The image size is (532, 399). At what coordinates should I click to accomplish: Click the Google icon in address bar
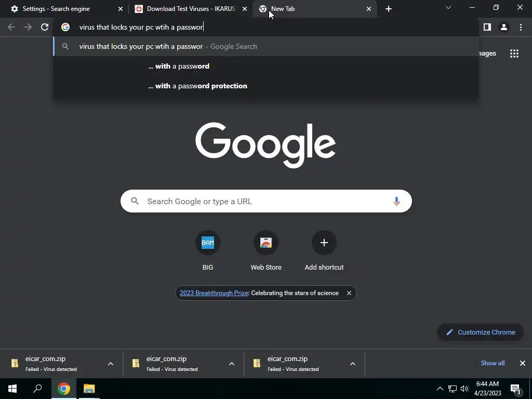tap(65, 27)
